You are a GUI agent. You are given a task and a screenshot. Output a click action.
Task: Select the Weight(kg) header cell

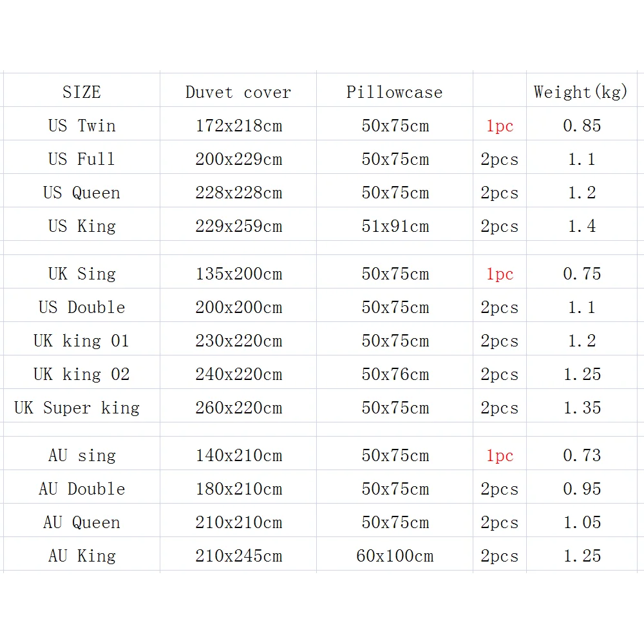[x=581, y=92]
